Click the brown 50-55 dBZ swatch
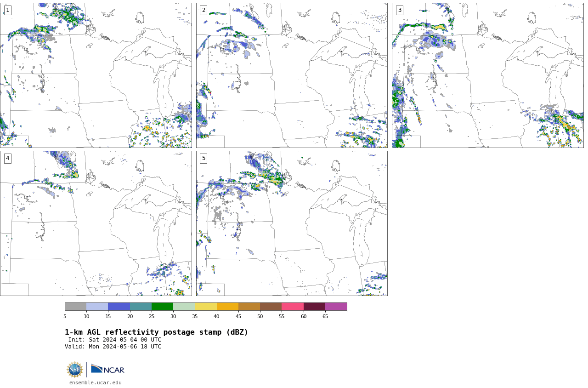 pyautogui.click(x=271, y=307)
